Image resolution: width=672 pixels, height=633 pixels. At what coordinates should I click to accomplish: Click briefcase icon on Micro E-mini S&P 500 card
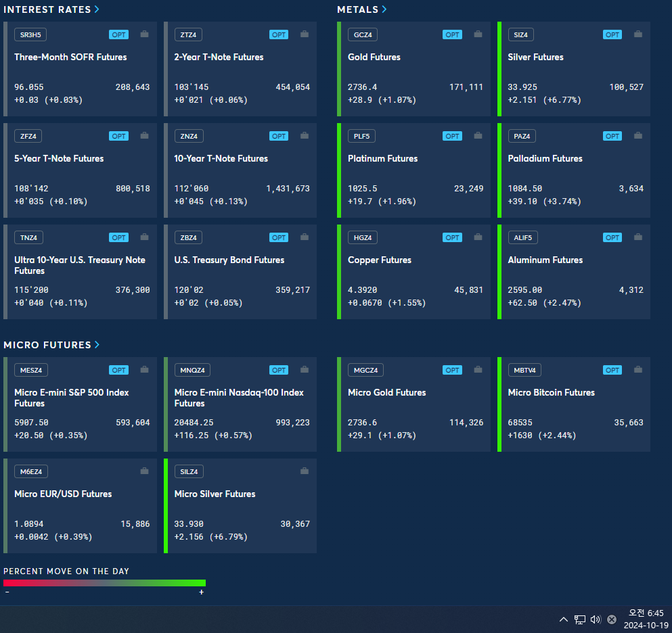(144, 370)
